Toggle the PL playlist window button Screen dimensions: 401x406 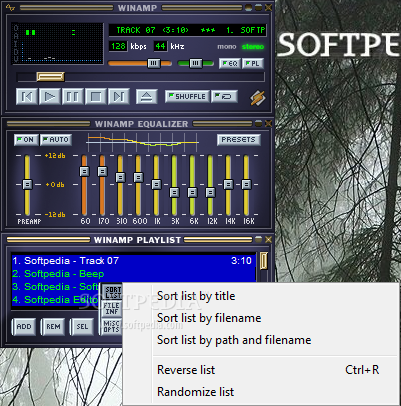point(253,63)
